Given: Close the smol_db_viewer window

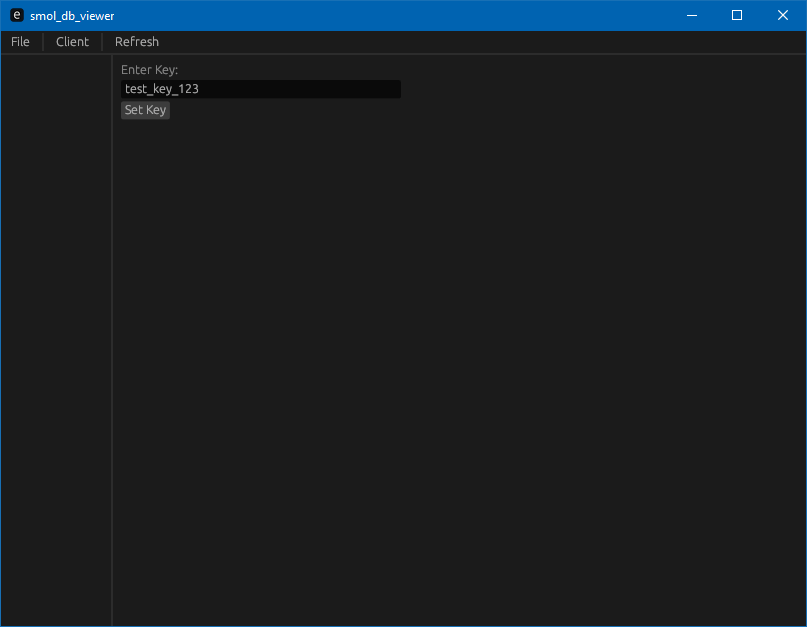Looking at the screenshot, I should point(783,15).
